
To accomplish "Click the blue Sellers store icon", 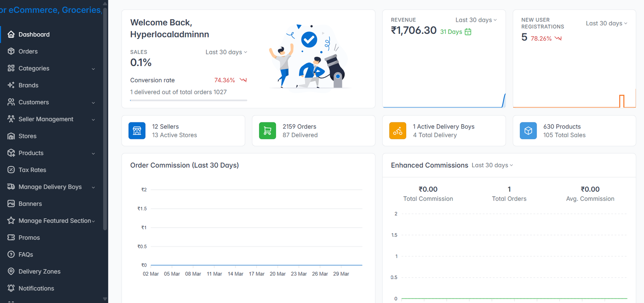I will coord(137,131).
